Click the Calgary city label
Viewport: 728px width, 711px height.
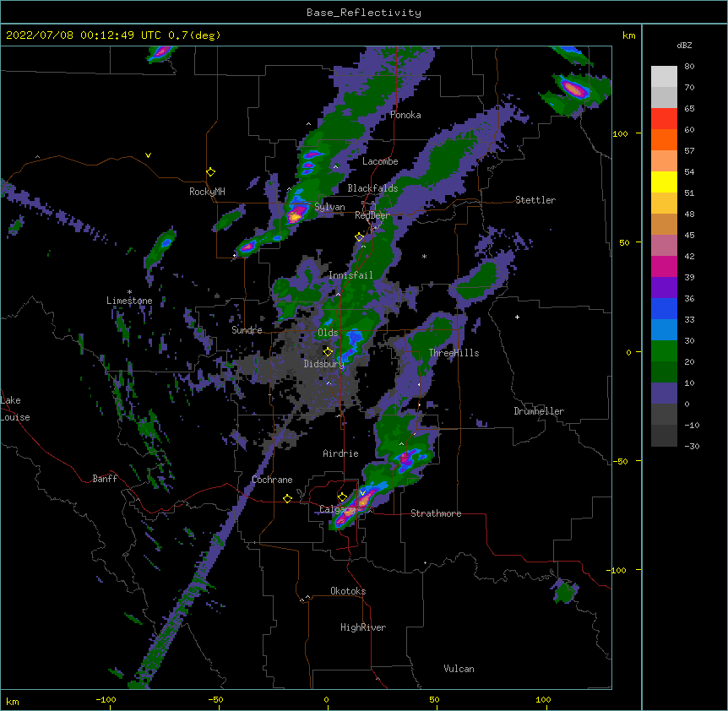pos(338,509)
